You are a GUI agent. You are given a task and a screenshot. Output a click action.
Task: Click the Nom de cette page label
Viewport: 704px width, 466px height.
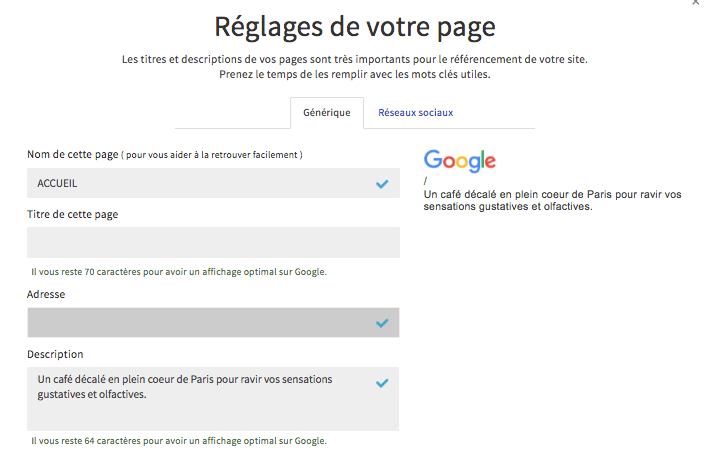point(72,154)
